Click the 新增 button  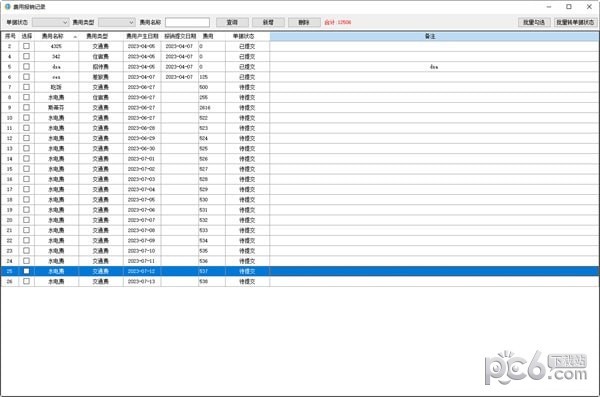(268, 23)
